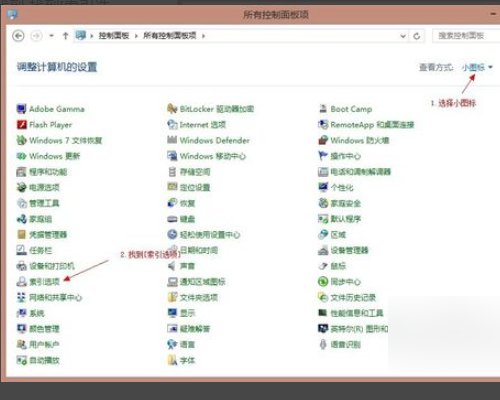Open 语言 language settings

[x=181, y=344]
